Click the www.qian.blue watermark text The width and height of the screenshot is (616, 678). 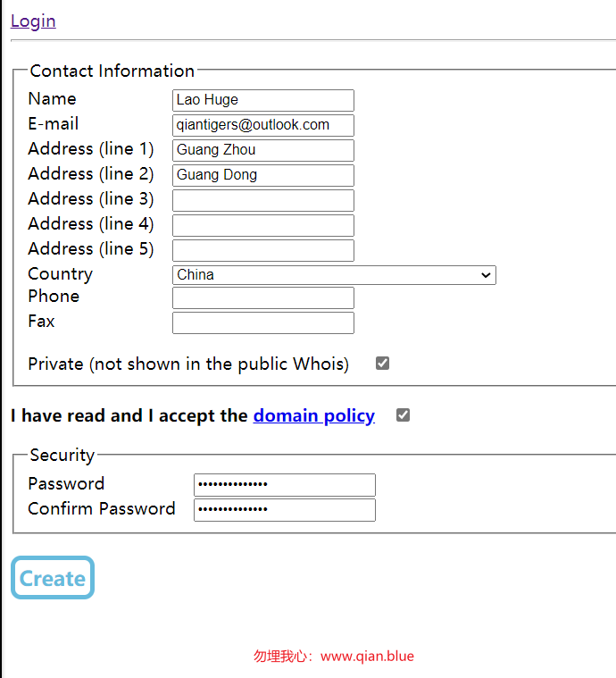pyautogui.click(x=367, y=656)
